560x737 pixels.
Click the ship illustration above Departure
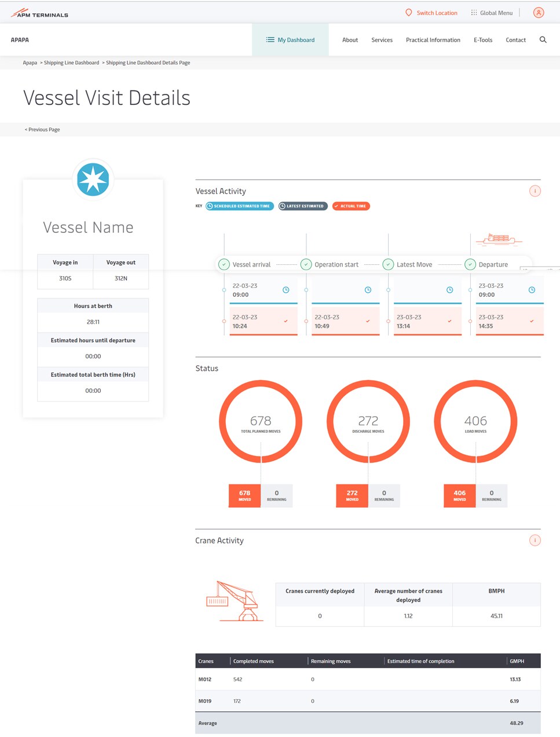coord(499,239)
